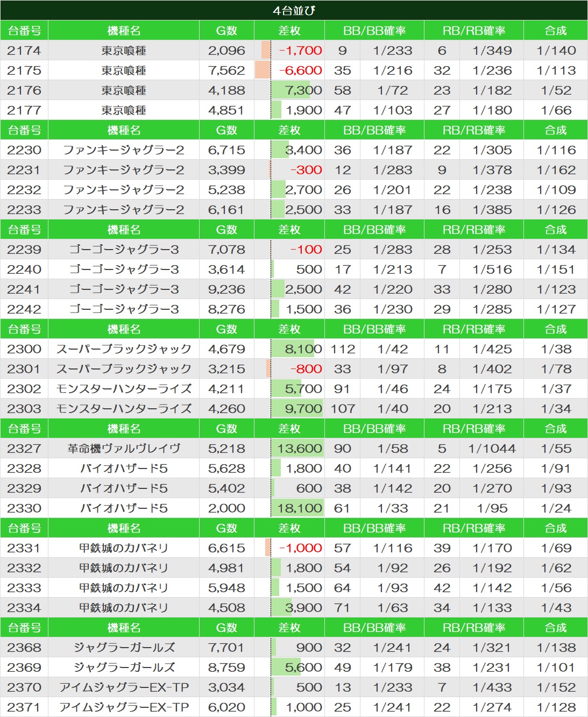Select machine 2239 ゴーゴージャグラー3 name
This screenshot has height=717, width=588.
(x=124, y=250)
